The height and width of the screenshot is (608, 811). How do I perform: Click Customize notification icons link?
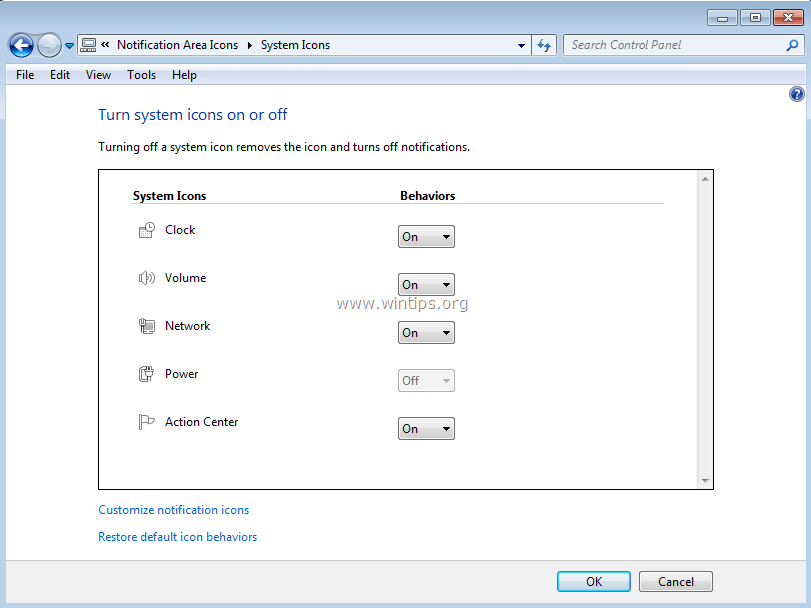point(173,510)
